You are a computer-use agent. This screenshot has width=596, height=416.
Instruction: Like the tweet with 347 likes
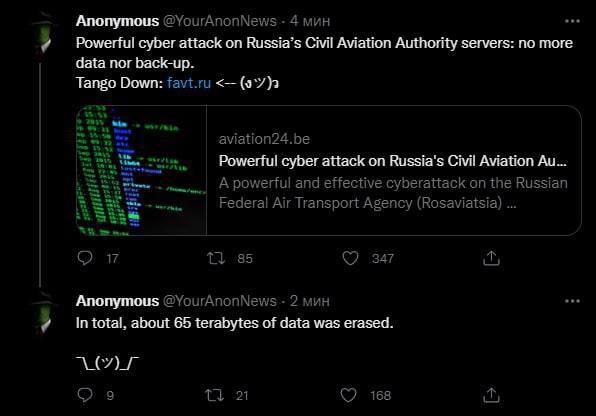click(350, 258)
